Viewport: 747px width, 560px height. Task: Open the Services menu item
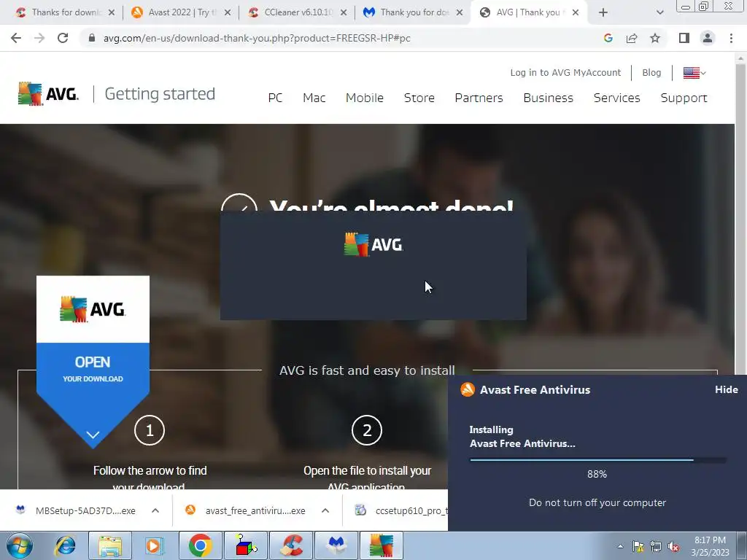tap(617, 98)
